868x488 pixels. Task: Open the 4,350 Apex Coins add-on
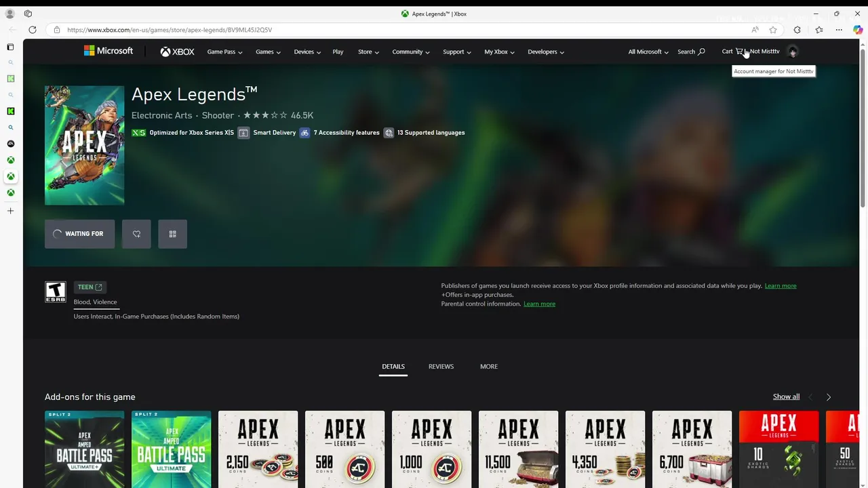click(605, 449)
